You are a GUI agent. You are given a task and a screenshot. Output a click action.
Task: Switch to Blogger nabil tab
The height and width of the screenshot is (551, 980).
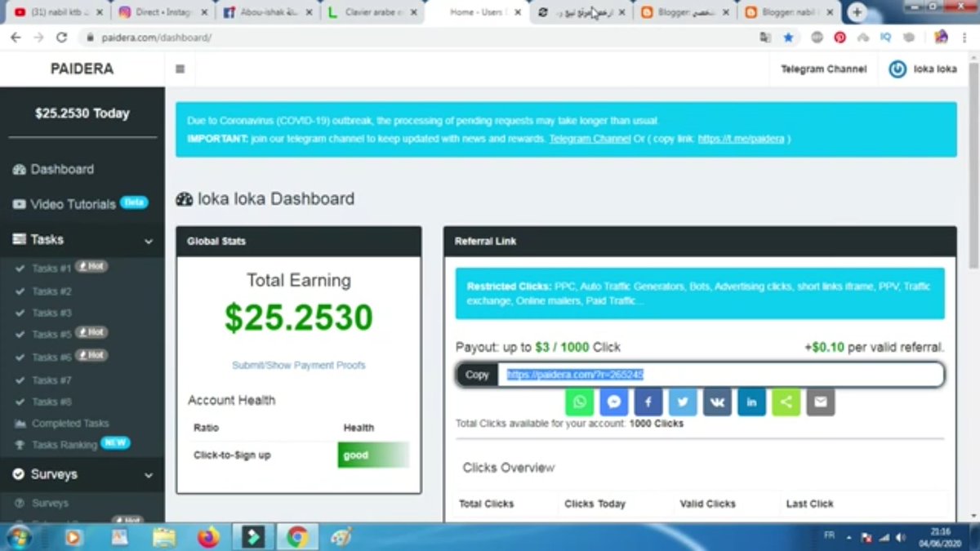(x=790, y=12)
